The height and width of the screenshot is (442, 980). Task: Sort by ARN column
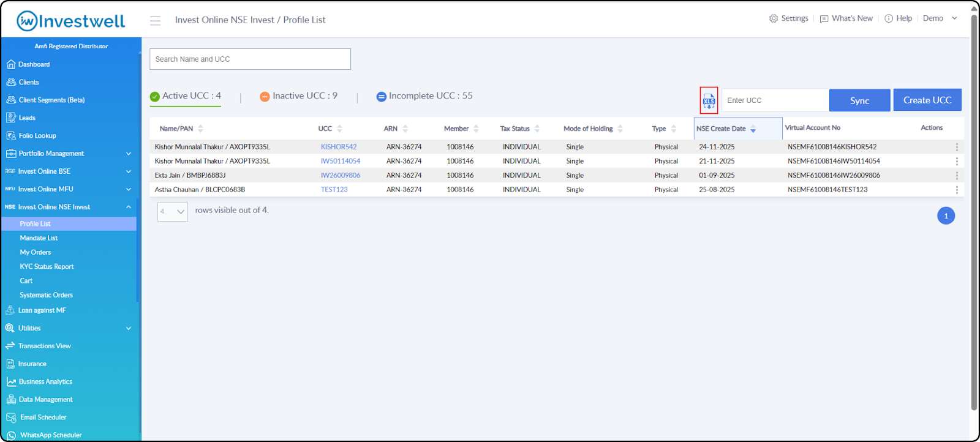(405, 129)
